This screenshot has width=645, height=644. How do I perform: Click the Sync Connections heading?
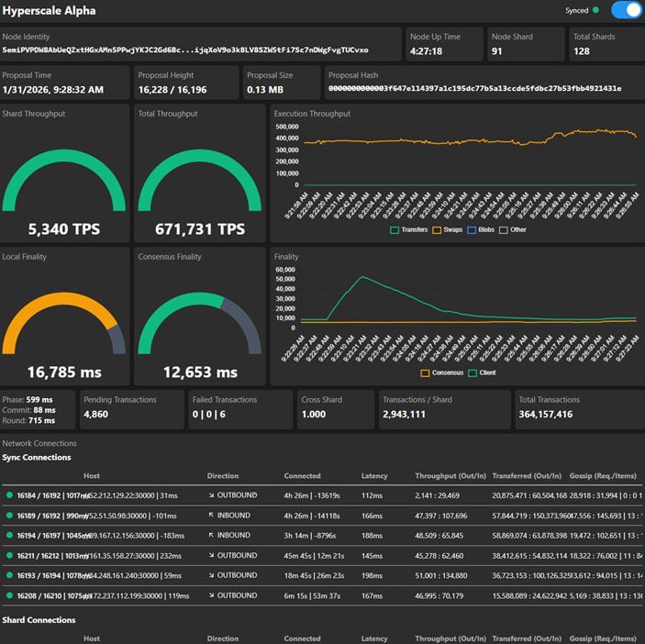tap(37, 457)
